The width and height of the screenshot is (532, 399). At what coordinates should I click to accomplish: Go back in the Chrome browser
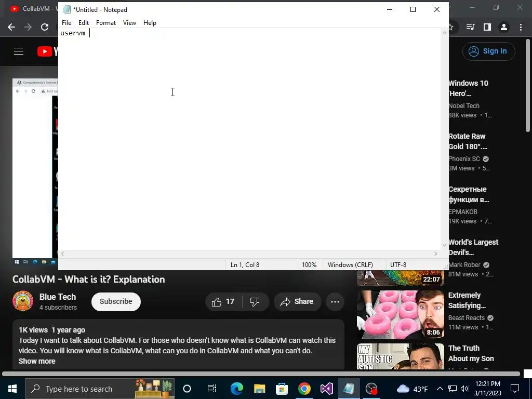[11, 27]
